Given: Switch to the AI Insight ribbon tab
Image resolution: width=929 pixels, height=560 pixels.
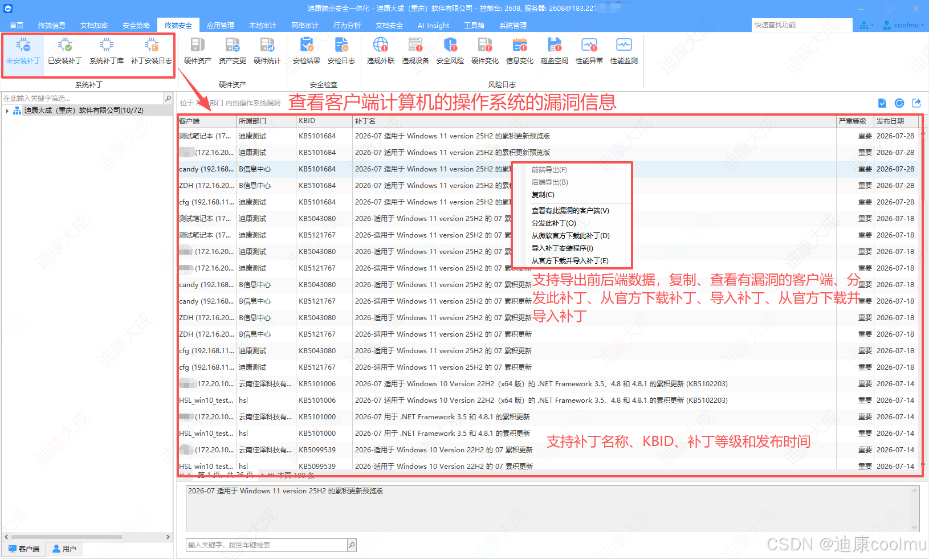Looking at the screenshot, I should click(x=433, y=26).
